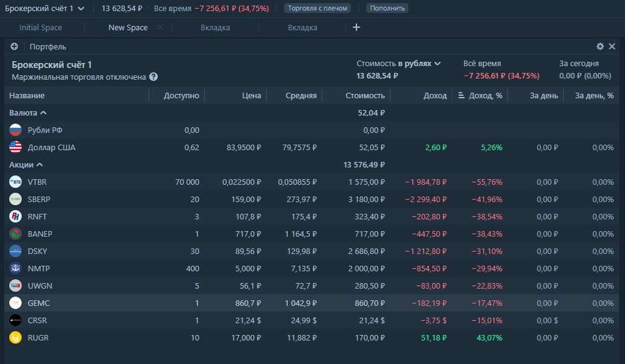Sort by Средняя column header
The width and height of the screenshot is (625, 364).
pyautogui.click(x=301, y=96)
